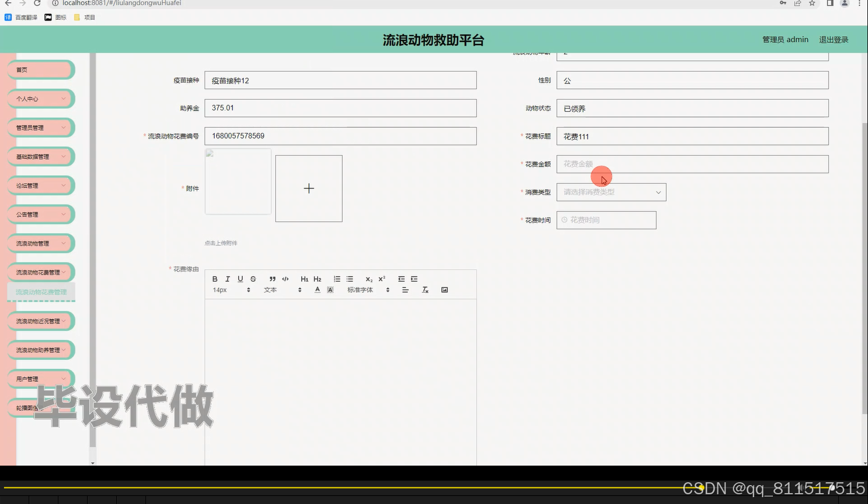Insert an unordered list
This screenshot has width=868, height=504.
click(349, 279)
